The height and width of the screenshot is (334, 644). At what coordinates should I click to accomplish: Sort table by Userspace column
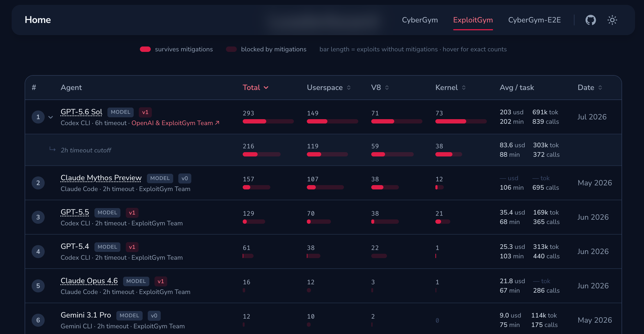(329, 88)
